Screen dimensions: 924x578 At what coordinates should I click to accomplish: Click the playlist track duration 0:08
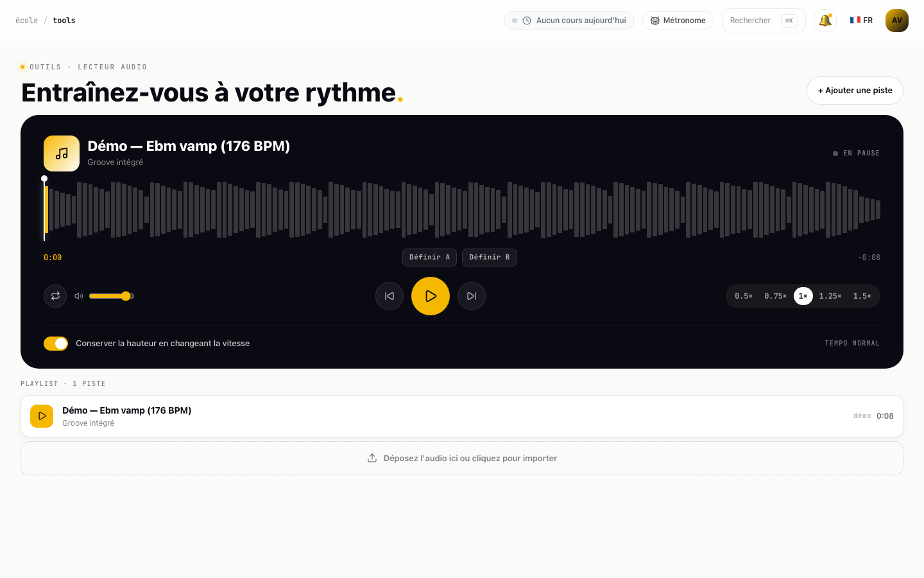886,416
